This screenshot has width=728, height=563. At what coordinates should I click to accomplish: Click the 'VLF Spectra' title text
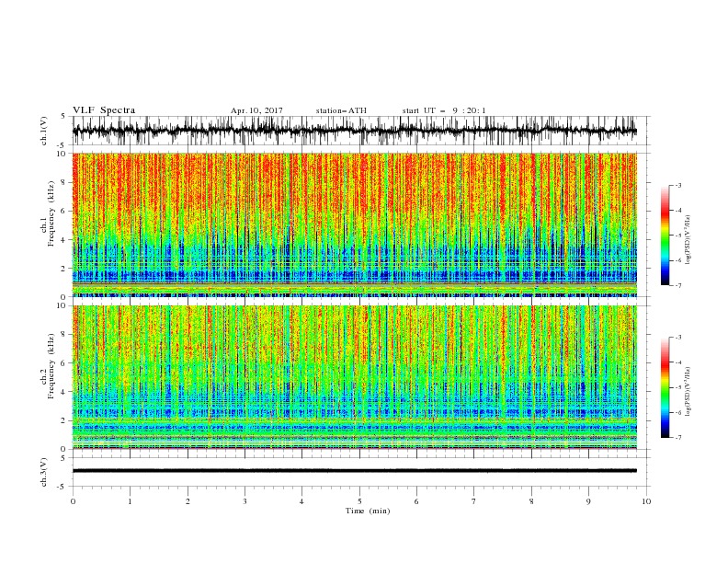[104, 110]
